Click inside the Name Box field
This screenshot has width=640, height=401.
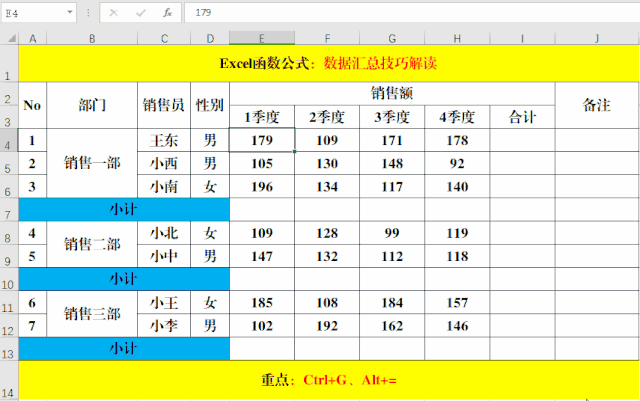tap(33, 13)
